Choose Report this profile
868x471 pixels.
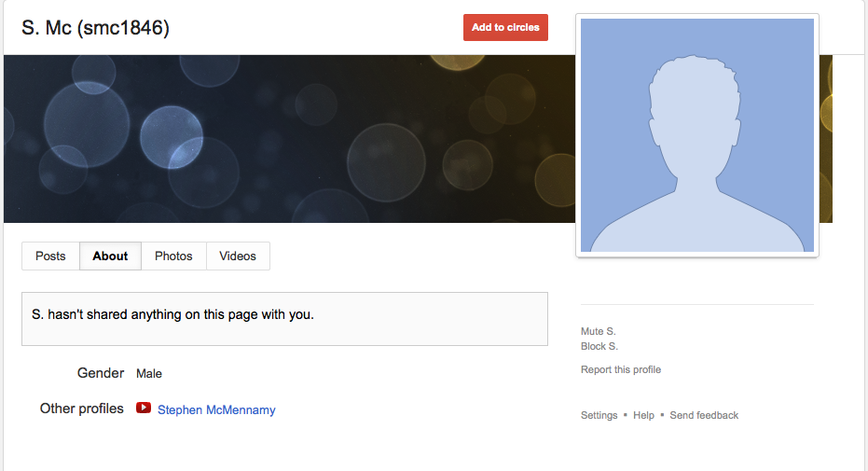pos(620,369)
